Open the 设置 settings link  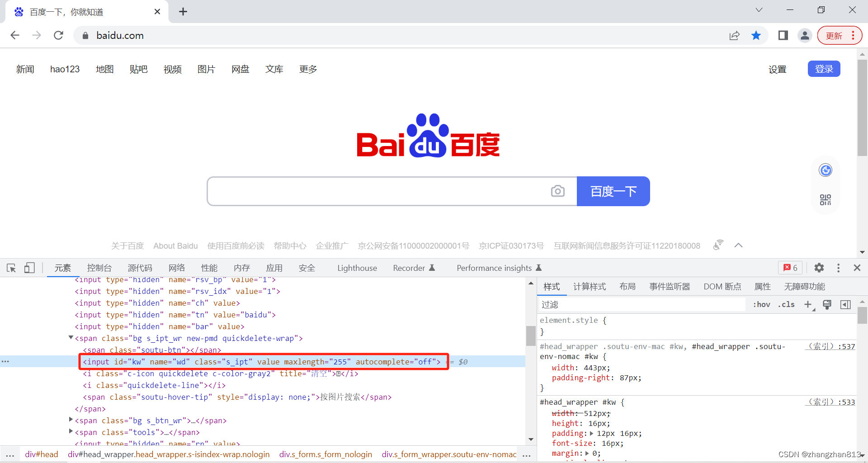pyautogui.click(x=777, y=70)
